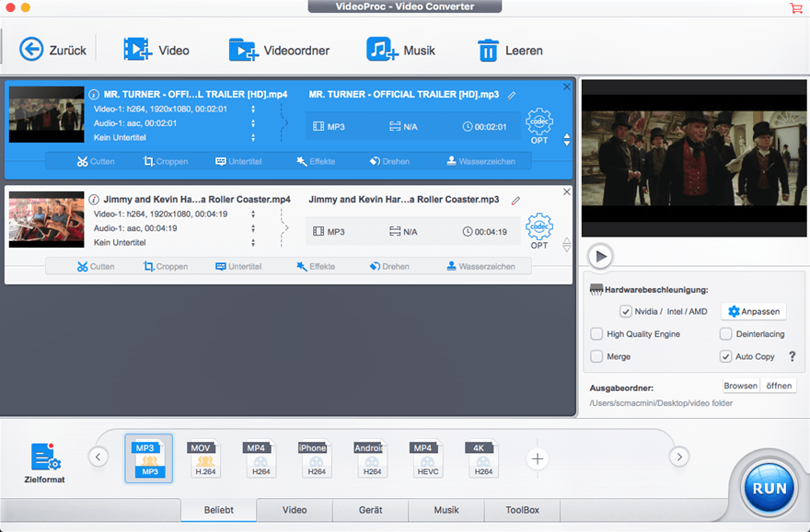
Task: Start conversion with RUN button
Action: click(769, 488)
